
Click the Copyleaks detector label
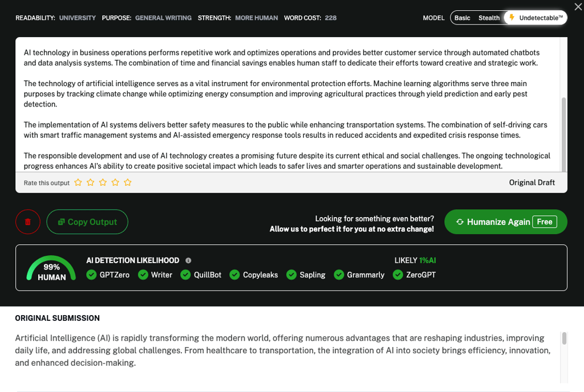pyautogui.click(x=260, y=275)
